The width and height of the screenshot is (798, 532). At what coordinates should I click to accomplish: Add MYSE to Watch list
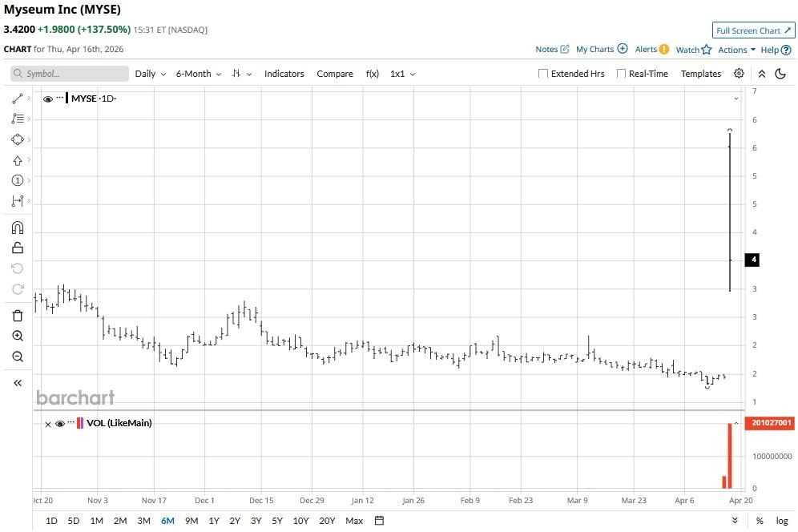coord(694,50)
